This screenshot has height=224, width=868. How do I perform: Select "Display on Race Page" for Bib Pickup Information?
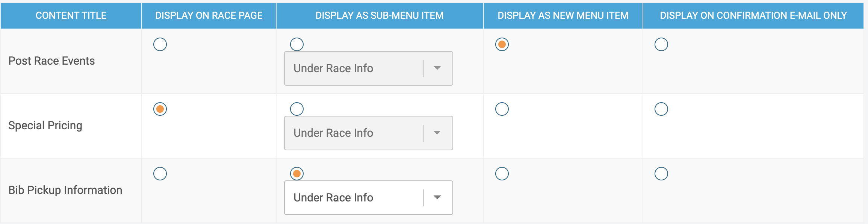click(160, 173)
